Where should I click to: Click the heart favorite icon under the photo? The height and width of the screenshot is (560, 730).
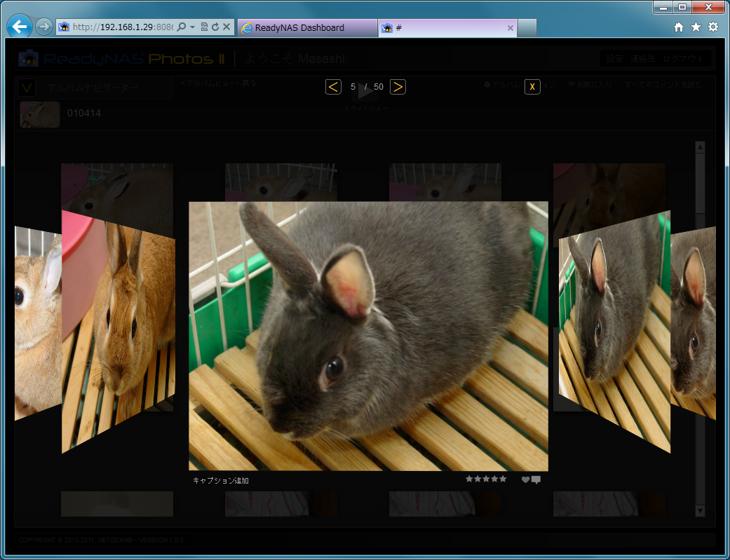pyautogui.click(x=525, y=480)
